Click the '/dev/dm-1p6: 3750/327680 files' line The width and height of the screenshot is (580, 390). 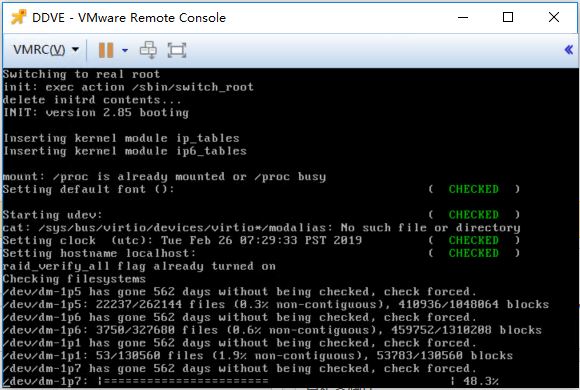coord(272,330)
